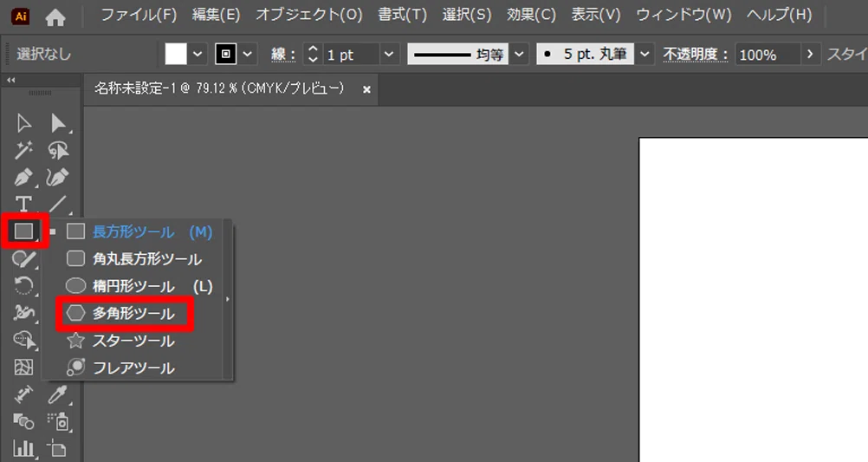Select the Eyedropper tool
Screen dimensions: 868x462
pyautogui.click(x=58, y=394)
